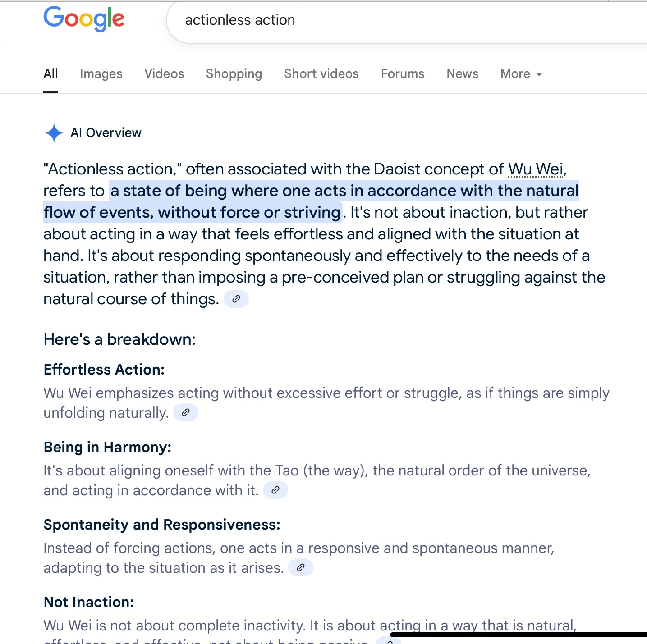The image size is (647, 644).
Task: Go to the Forums tab
Action: (x=403, y=74)
